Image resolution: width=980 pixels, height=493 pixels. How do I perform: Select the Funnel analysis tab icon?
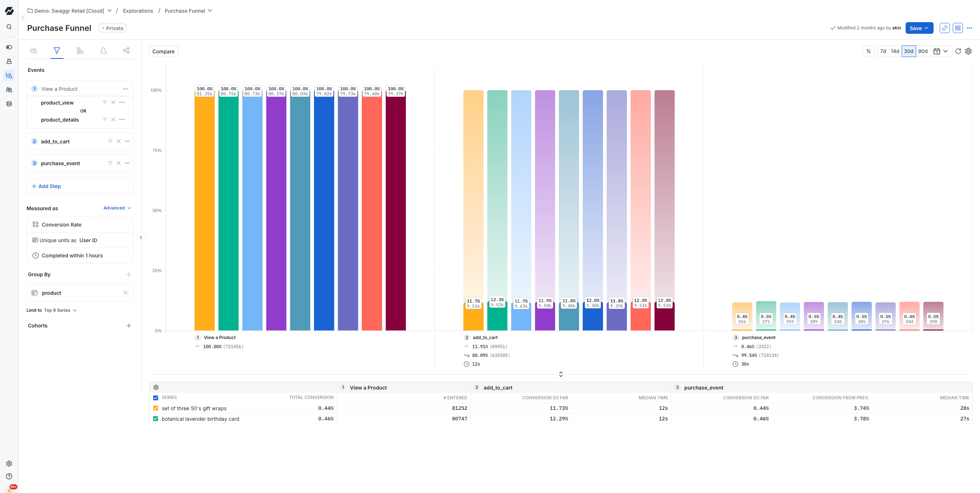point(57,50)
